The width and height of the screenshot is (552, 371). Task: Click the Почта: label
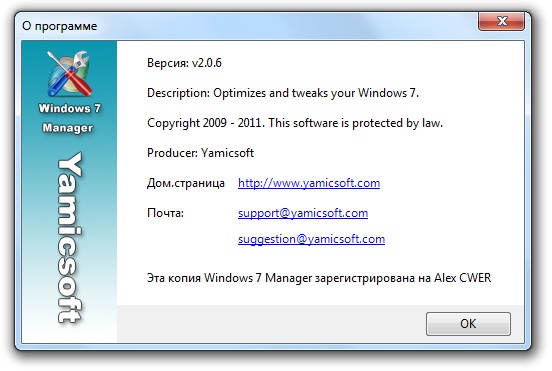point(165,213)
